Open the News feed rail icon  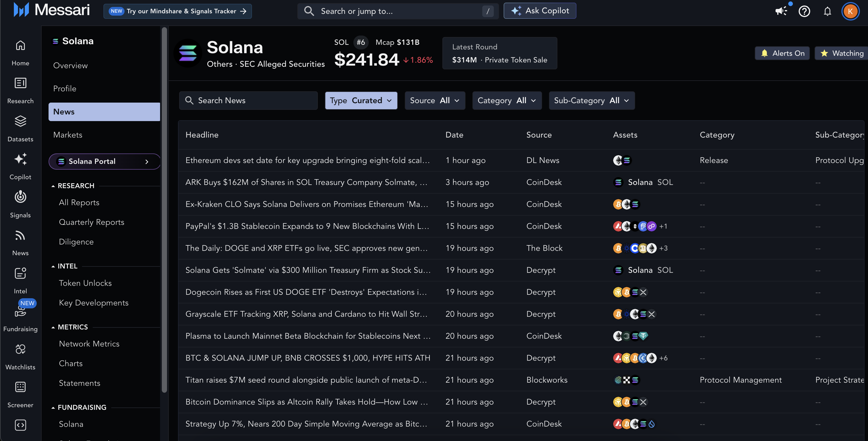tap(20, 235)
